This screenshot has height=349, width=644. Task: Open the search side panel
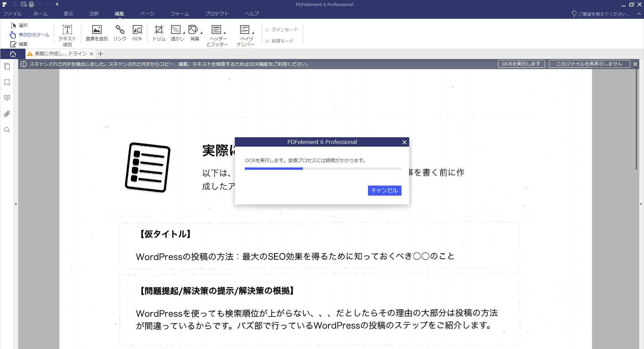click(x=7, y=130)
